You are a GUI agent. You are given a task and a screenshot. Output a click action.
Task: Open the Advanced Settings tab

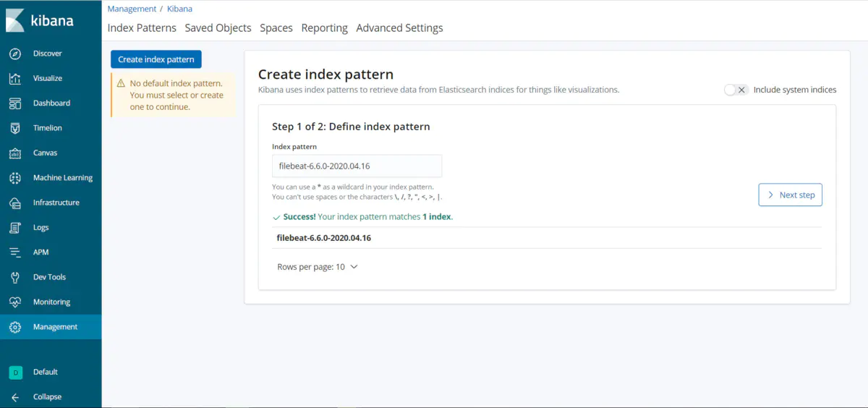(399, 28)
